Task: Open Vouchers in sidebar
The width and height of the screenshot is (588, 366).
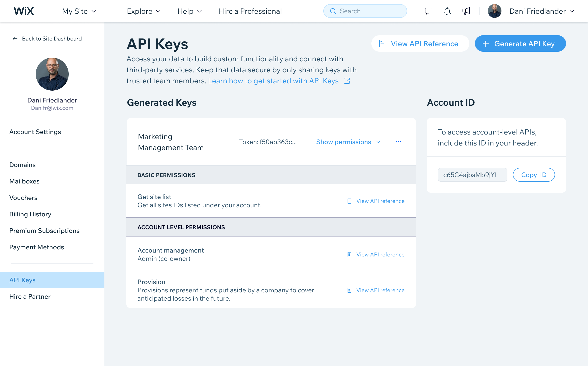Action: (23, 197)
